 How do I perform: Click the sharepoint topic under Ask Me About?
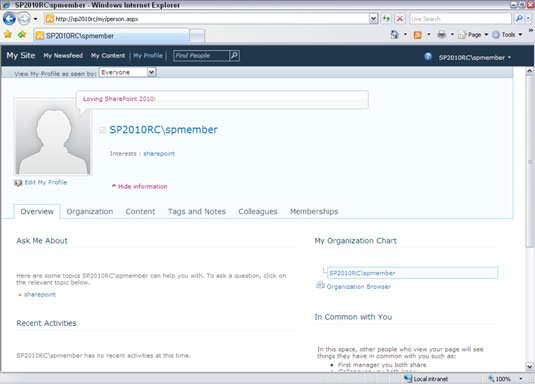40,295
